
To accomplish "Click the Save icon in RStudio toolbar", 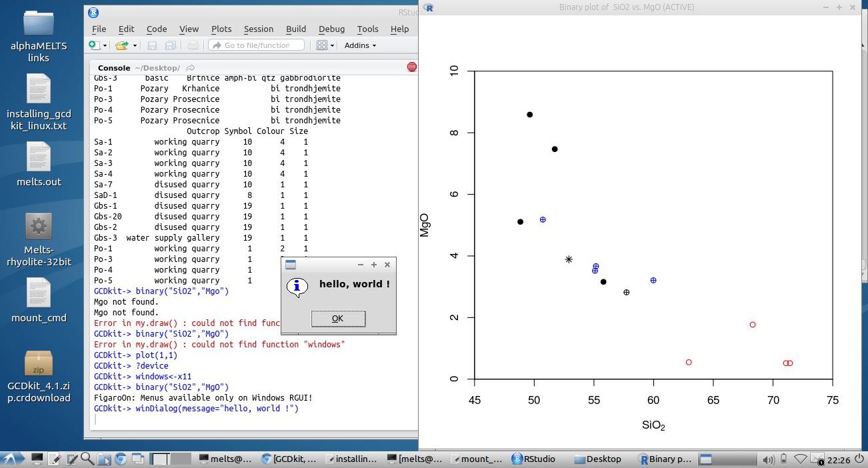I will pos(153,45).
